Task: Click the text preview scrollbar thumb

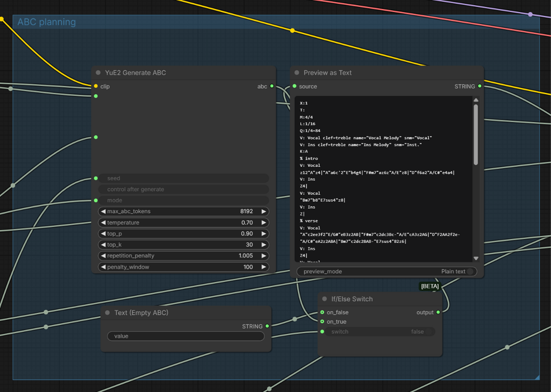Action: click(476, 134)
